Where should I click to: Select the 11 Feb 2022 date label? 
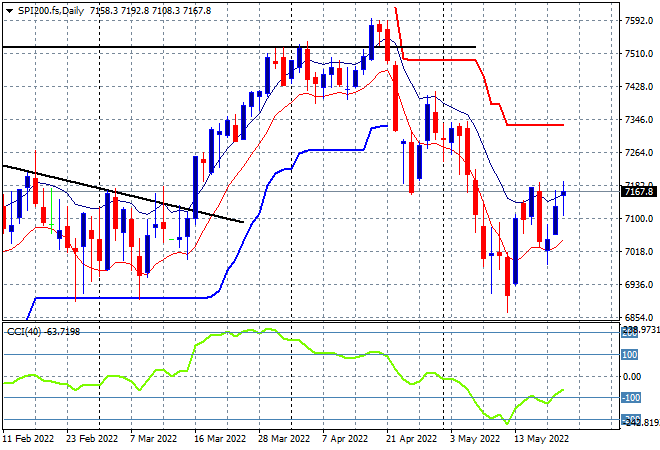click(x=29, y=439)
